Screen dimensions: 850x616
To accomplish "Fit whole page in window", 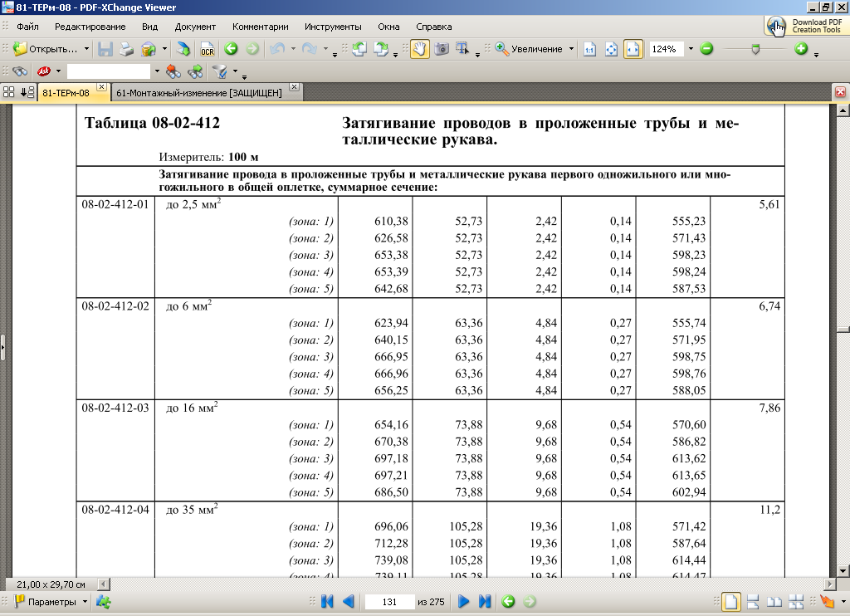I will (612, 49).
